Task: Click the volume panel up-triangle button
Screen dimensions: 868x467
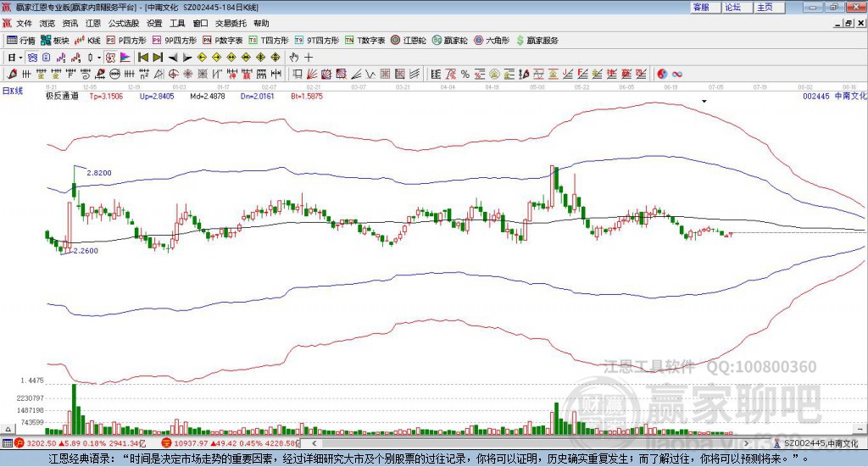Action: 8,429
